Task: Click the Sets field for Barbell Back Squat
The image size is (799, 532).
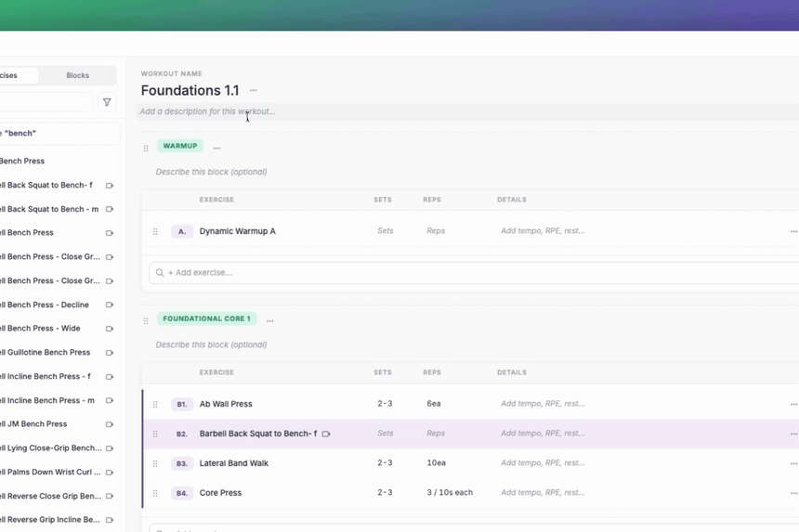Action: coord(386,434)
